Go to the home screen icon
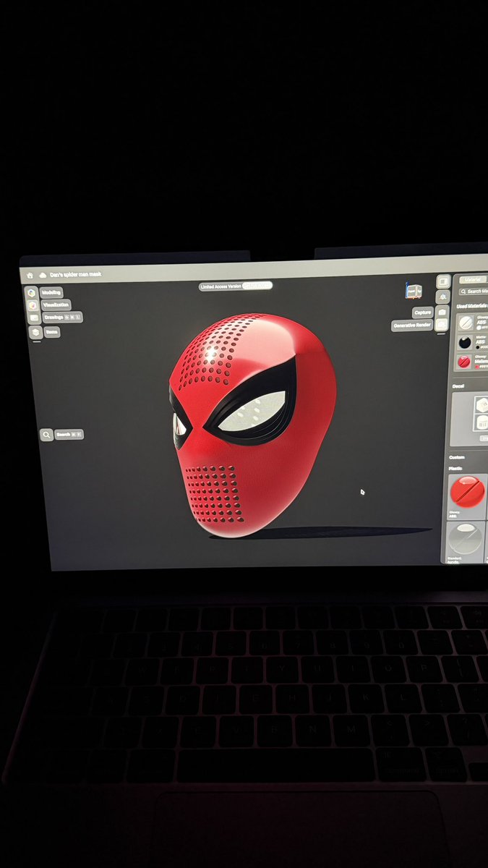The image size is (488, 868). pyautogui.click(x=29, y=276)
